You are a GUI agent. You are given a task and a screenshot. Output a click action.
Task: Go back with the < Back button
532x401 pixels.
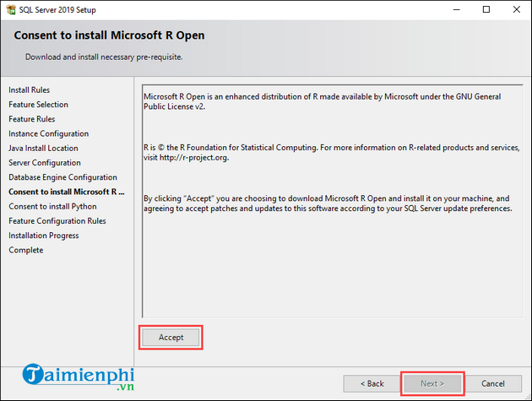click(372, 383)
